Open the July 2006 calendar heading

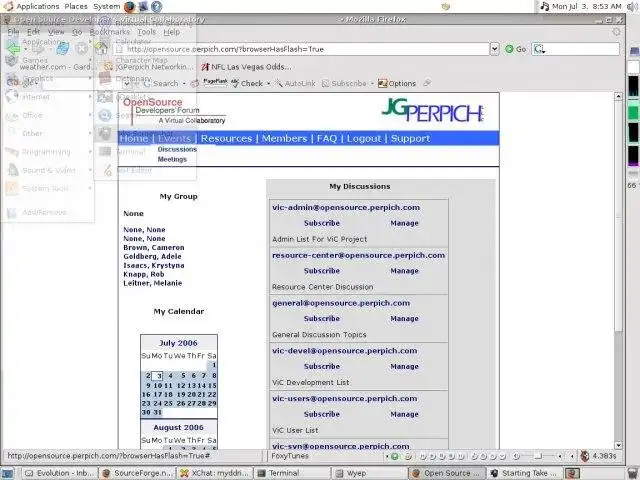(x=178, y=343)
